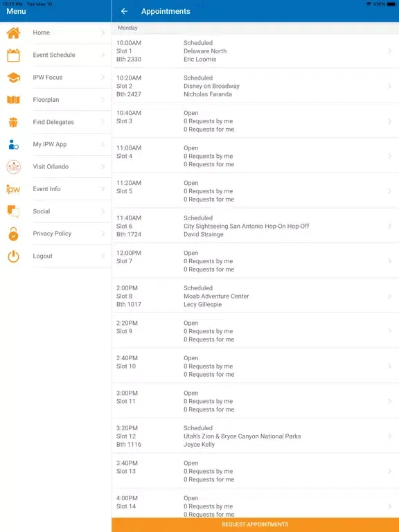Tap the Request Appointments button

(255, 524)
